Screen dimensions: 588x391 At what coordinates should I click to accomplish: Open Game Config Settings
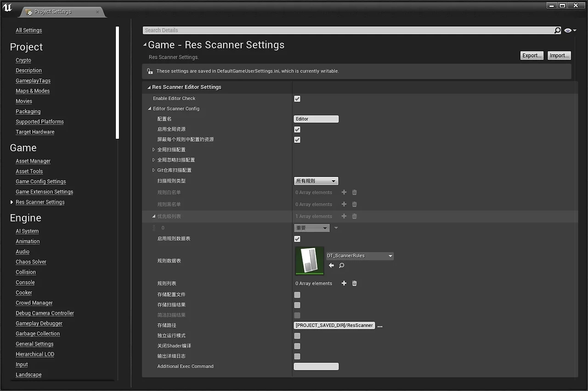pyautogui.click(x=41, y=182)
